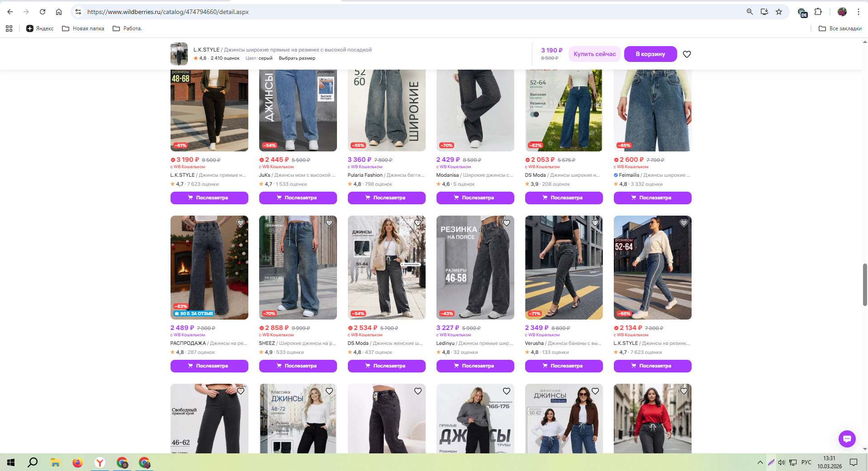The image size is (868, 471).
Task: Open the volume control in system tray
Action: (782, 462)
